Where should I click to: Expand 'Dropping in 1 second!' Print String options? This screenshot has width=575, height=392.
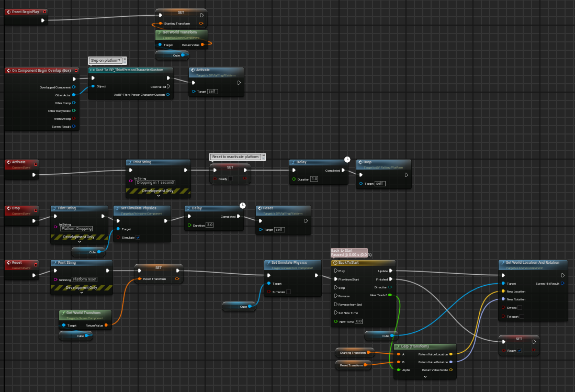[159, 196]
